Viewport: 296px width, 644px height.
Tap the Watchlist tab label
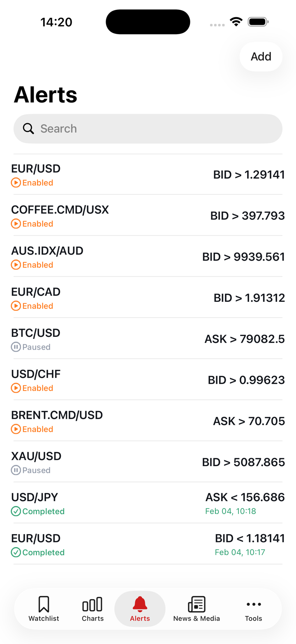click(44, 618)
